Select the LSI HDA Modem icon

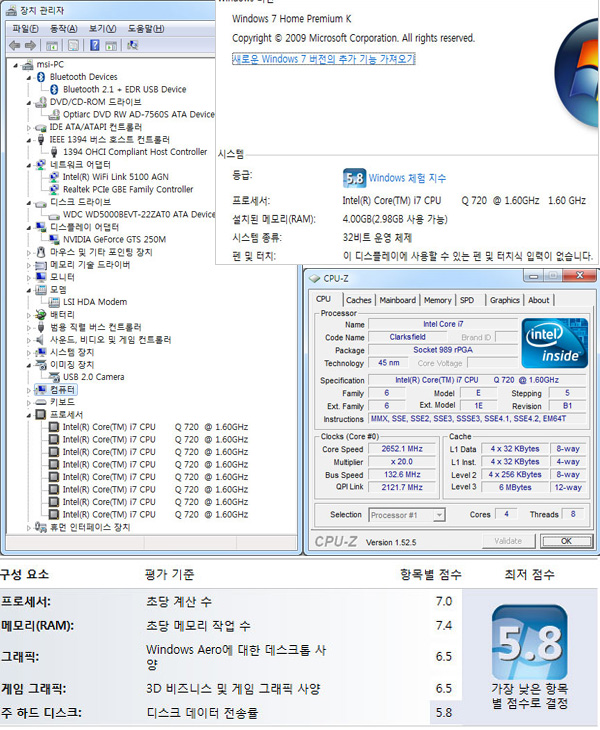(x=54, y=302)
